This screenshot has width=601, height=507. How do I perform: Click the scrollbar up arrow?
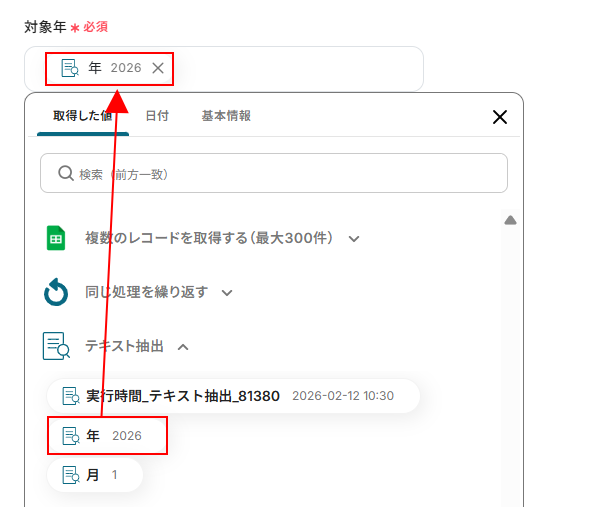coord(510,220)
